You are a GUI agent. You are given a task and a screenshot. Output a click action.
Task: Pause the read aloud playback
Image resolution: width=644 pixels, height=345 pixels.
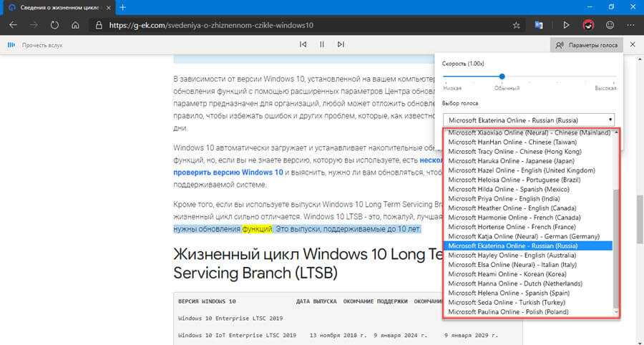point(322,44)
